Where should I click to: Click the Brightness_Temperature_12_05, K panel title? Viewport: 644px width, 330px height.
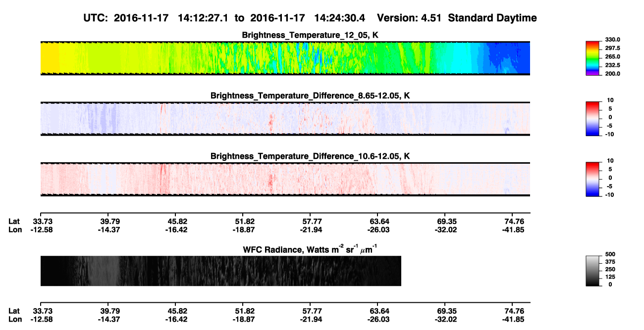[310, 35]
